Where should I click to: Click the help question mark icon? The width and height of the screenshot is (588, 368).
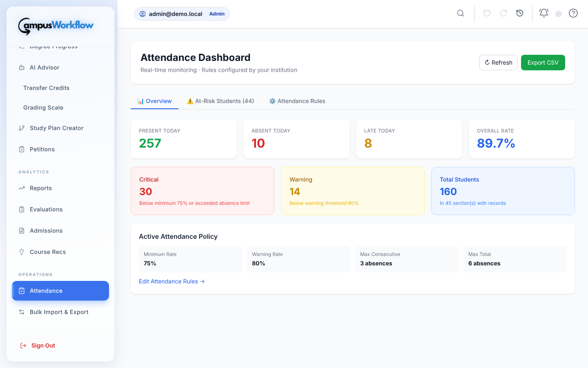pyautogui.click(x=573, y=13)
